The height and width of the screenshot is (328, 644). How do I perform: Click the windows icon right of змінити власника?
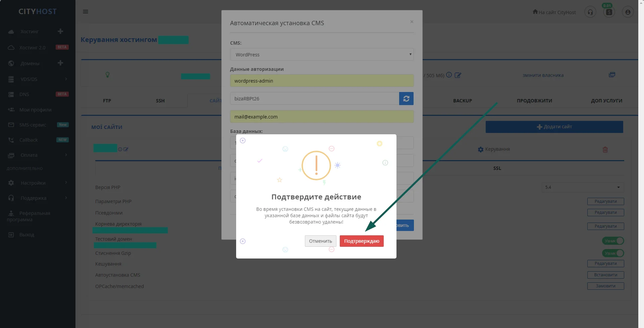612,75
